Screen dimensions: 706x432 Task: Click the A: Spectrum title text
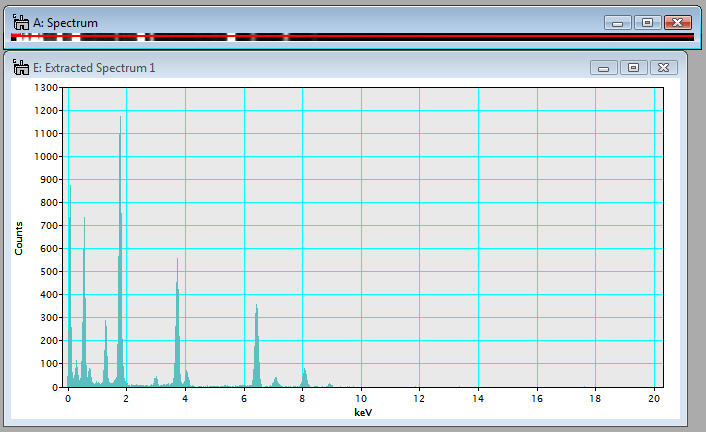[x=65, y=23]
